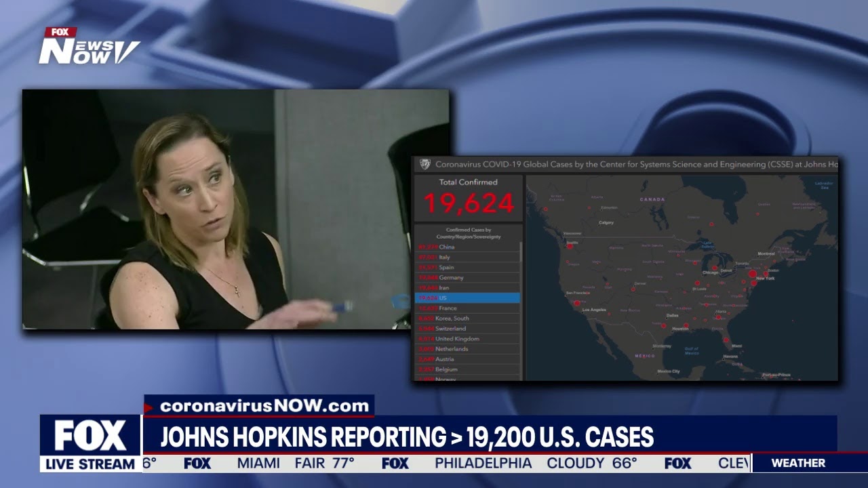Select Germany in the country list
The image size is (868, 488).
pyautogui.click(x=467, y=277)
